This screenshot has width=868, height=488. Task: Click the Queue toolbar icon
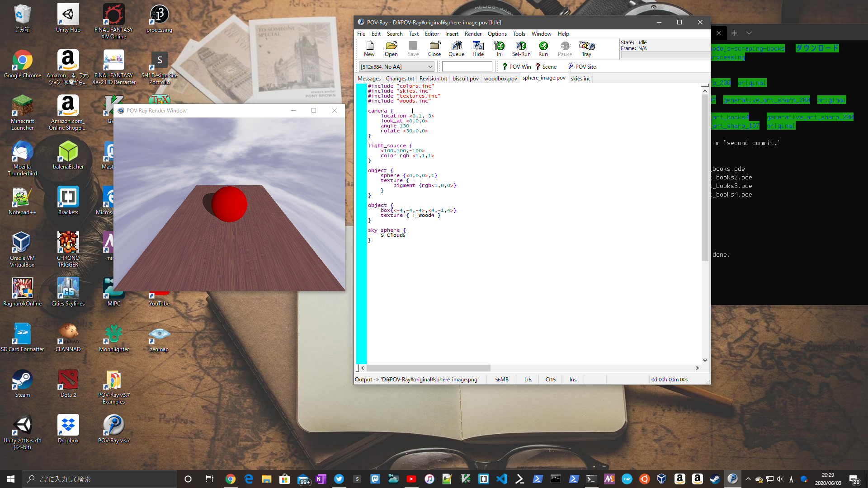[x=456, y=49]
